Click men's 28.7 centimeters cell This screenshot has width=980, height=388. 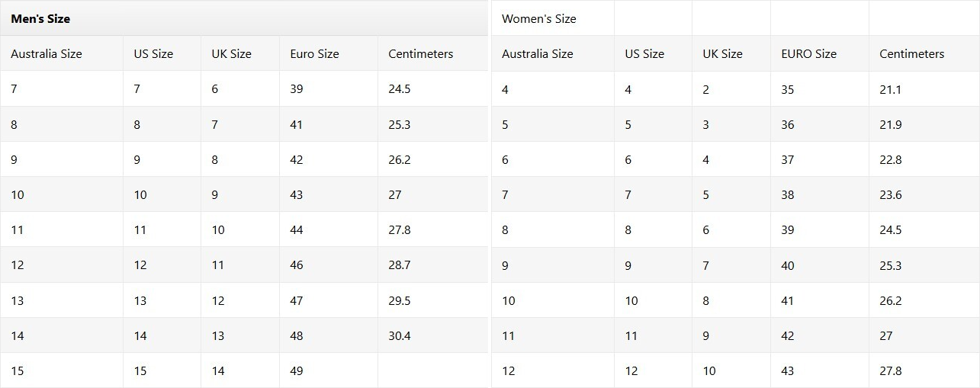click(399, 265)
